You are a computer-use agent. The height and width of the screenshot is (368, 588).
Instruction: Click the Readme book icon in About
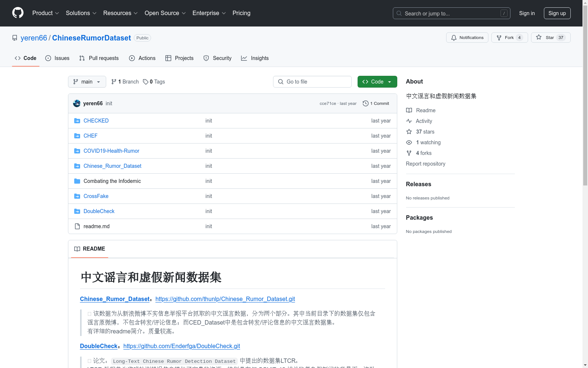coord(409,110)
